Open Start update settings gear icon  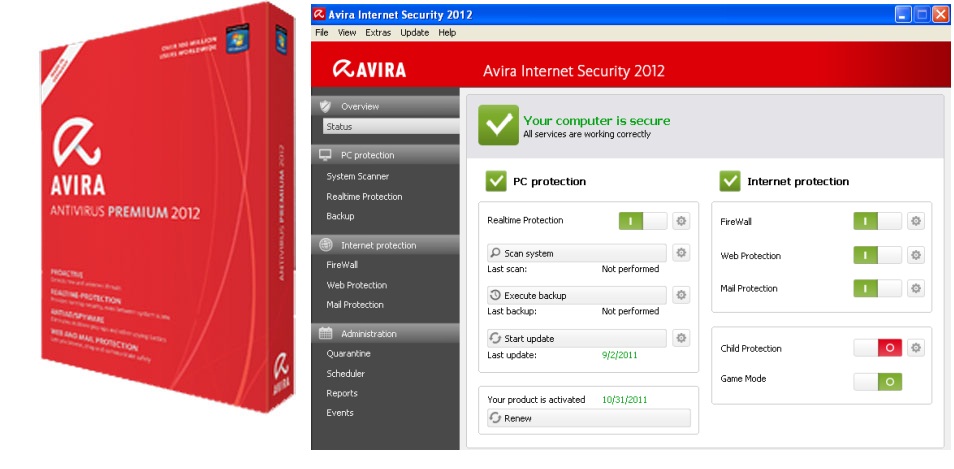681,338
